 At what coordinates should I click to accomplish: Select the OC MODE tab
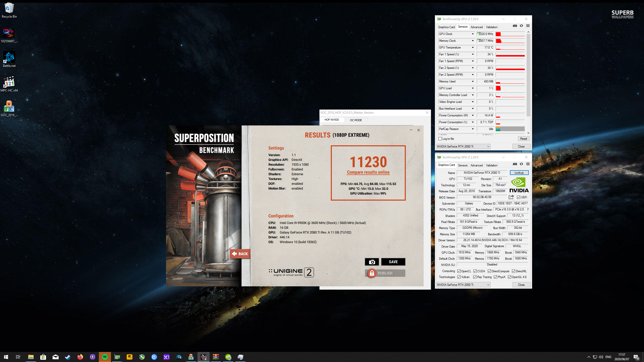[x=356, y=120]
